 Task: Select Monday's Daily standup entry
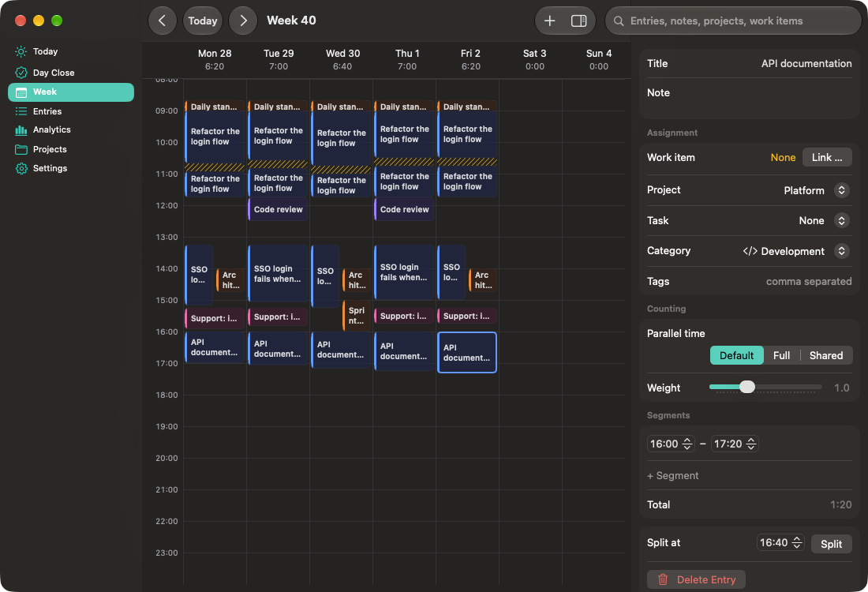click(215, 107)
